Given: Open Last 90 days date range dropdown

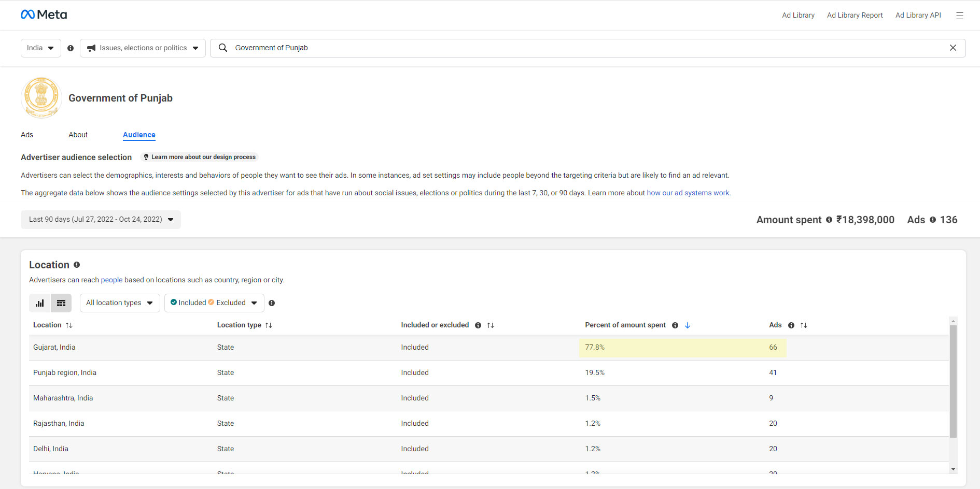Looking at the screenshot, I should [x=101, y=220].
